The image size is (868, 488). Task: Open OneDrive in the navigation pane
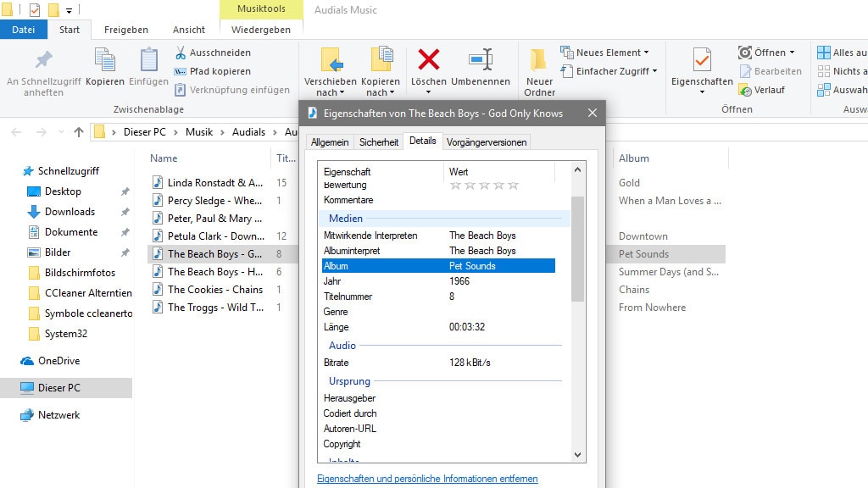click(x=58, y=361)
